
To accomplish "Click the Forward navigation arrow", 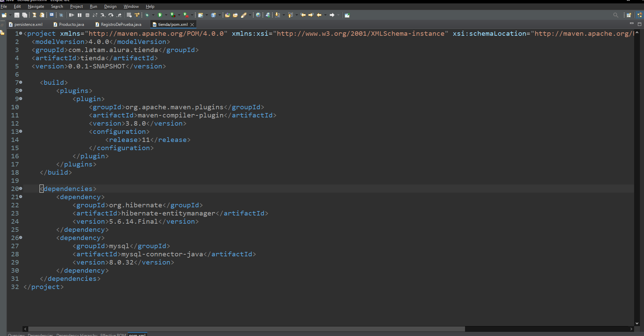I will point(332,15).
